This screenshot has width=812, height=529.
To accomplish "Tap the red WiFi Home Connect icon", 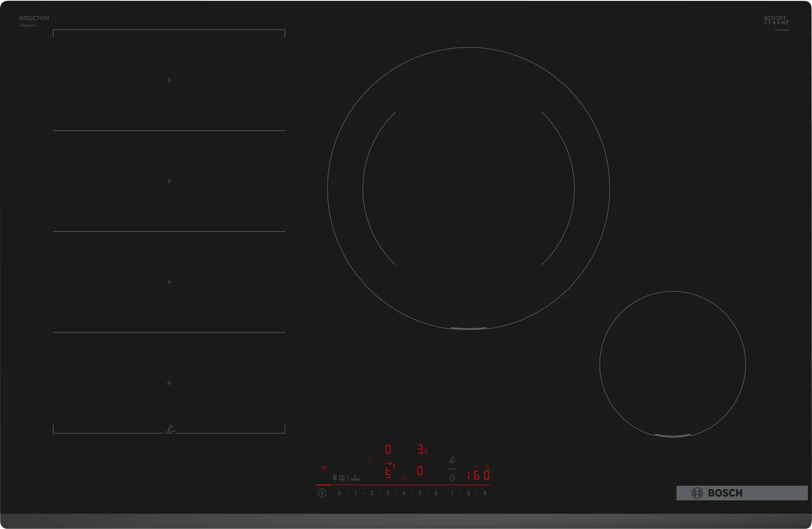I will tap(324, 468).
